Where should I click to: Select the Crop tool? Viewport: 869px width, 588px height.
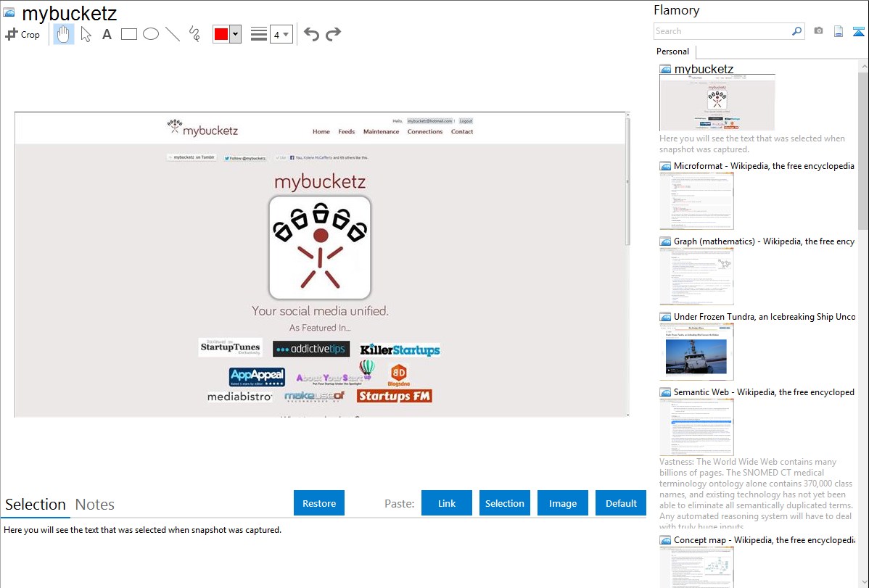tap(22, 34)
